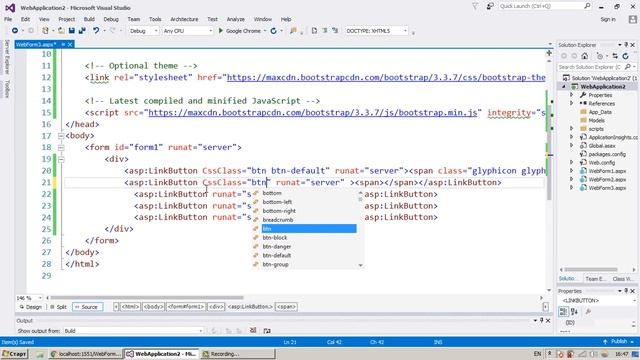
Task: Collapse the div tag outline on line 19
Action: coord(61,160)
